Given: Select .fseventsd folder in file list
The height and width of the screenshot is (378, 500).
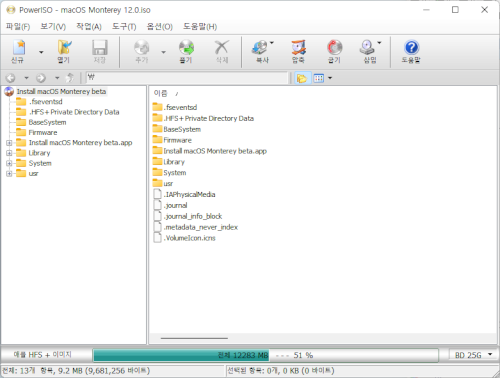Looking at the screenshot, I should point(175,107).
